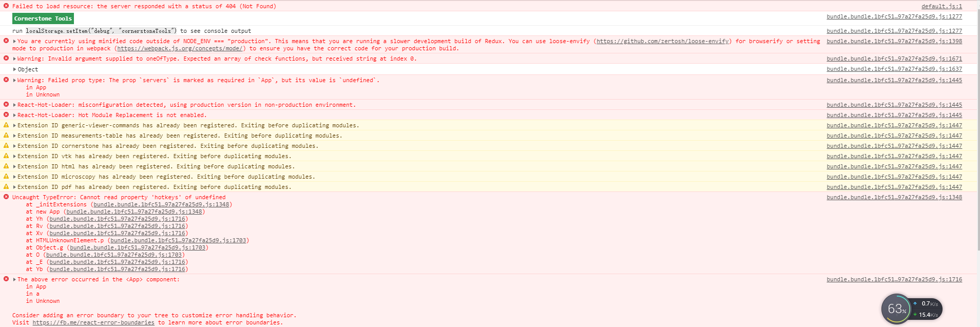Click warning icon for vtk extension row
The image size is (980, 327).
pos(6,156)
